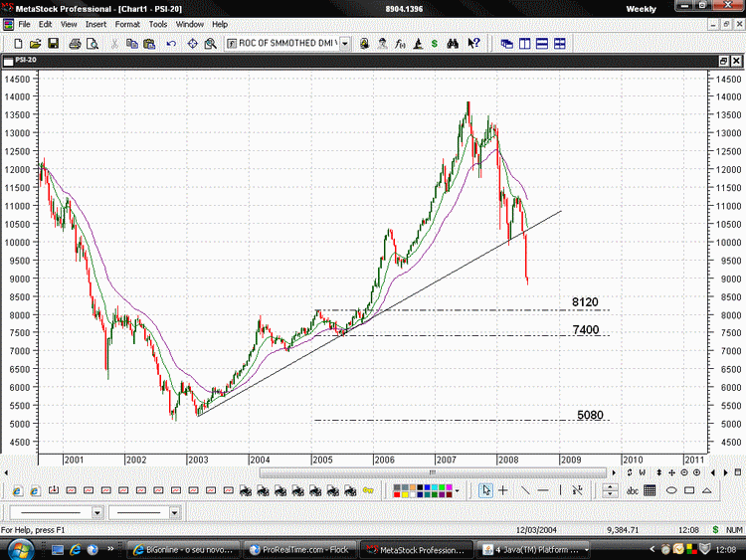Select the vertical line tool

pyautogui.click(x=560, y=490)
